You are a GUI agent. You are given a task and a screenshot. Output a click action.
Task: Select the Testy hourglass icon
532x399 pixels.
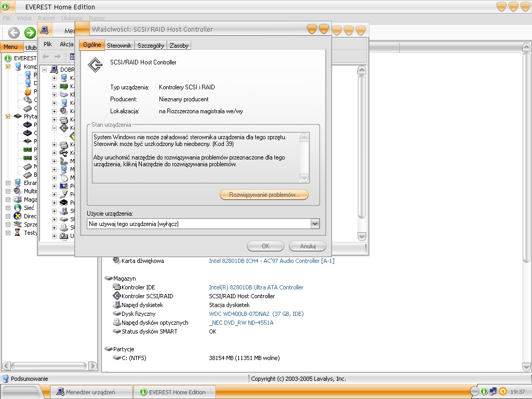coord(18,233)
